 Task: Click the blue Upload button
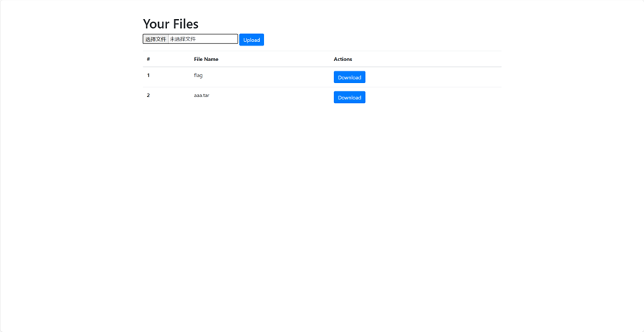[x=252, y=40]
